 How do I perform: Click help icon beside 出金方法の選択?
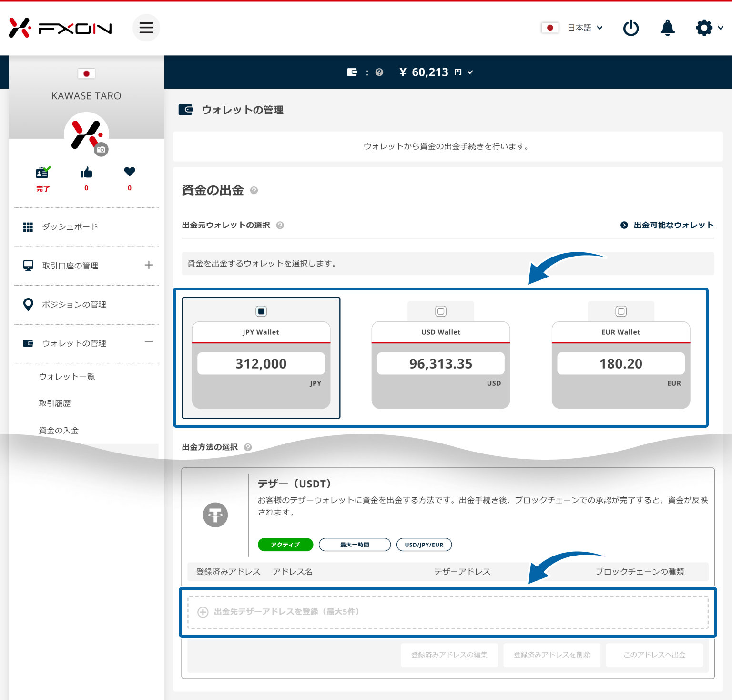248,447
